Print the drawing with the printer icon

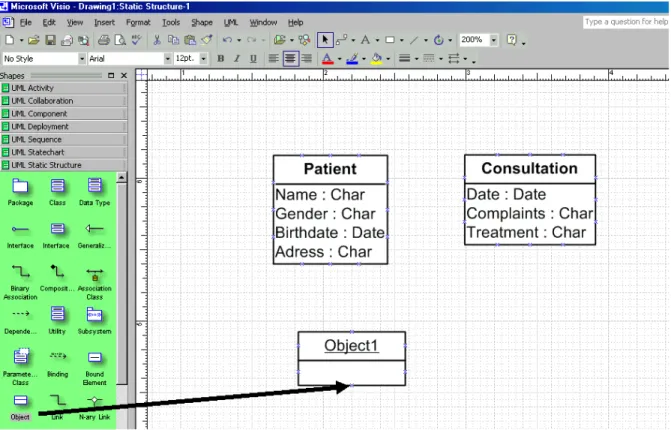103,40
